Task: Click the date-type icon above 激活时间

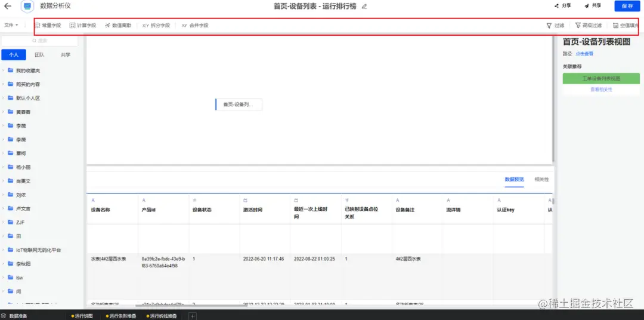Action: point(245,200)
